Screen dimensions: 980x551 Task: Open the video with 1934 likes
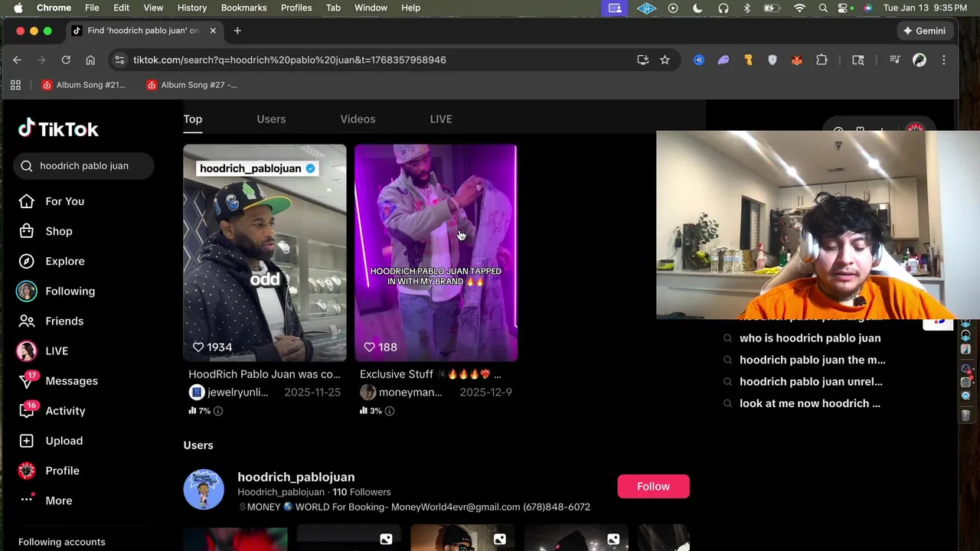[x=265, y=253]
